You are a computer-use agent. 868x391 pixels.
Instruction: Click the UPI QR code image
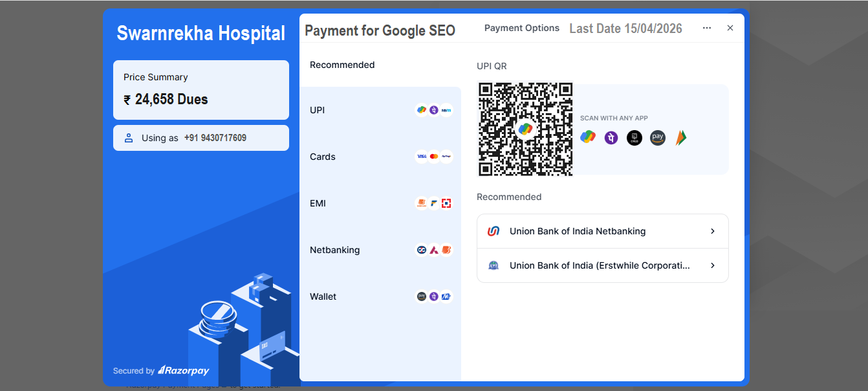(x=525, y=129)
